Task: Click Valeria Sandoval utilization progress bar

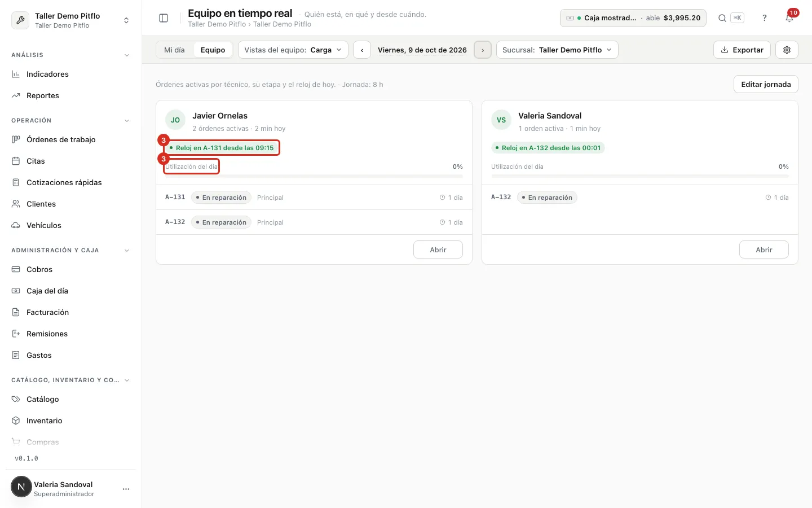Action: (640, 177)
